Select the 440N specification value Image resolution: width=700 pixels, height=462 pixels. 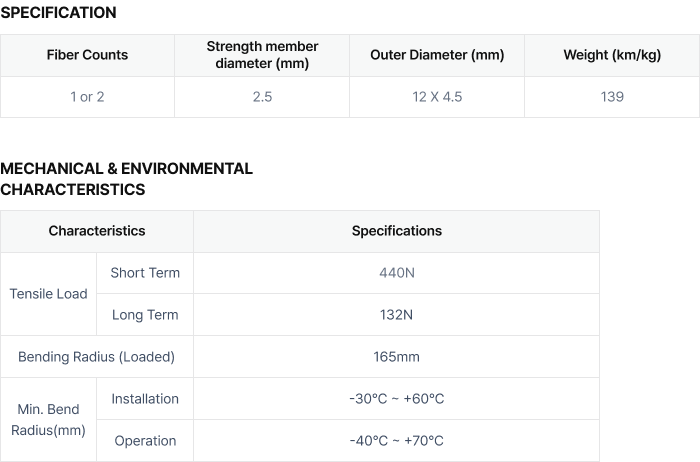tap(396, 273)
